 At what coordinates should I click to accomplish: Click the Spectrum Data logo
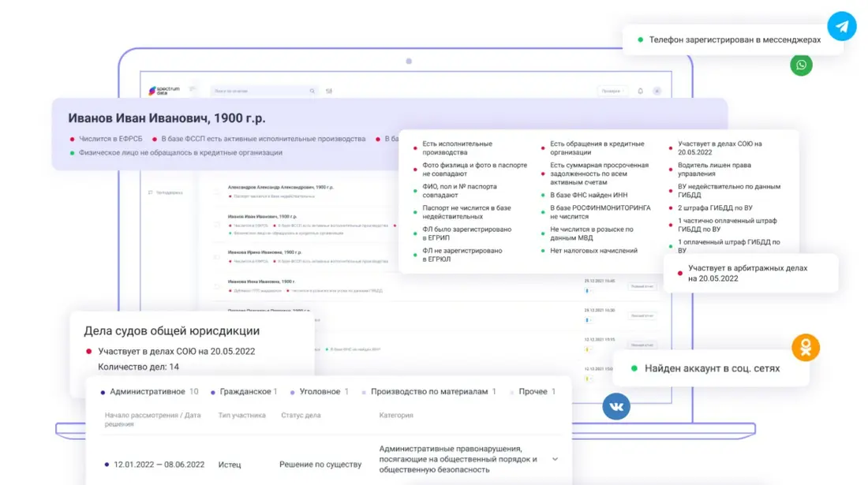164,91
